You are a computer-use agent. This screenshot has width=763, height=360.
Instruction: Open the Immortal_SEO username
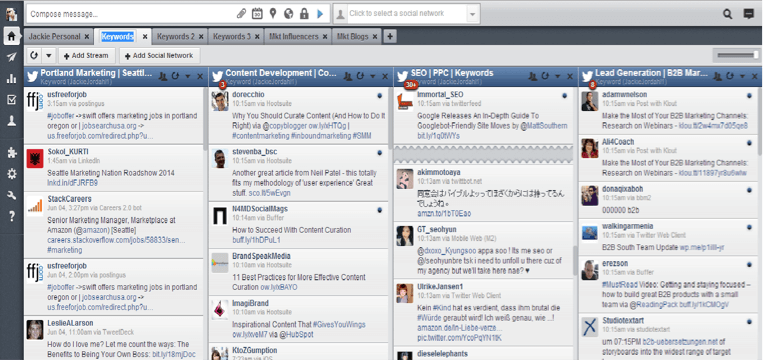[440, 94]
